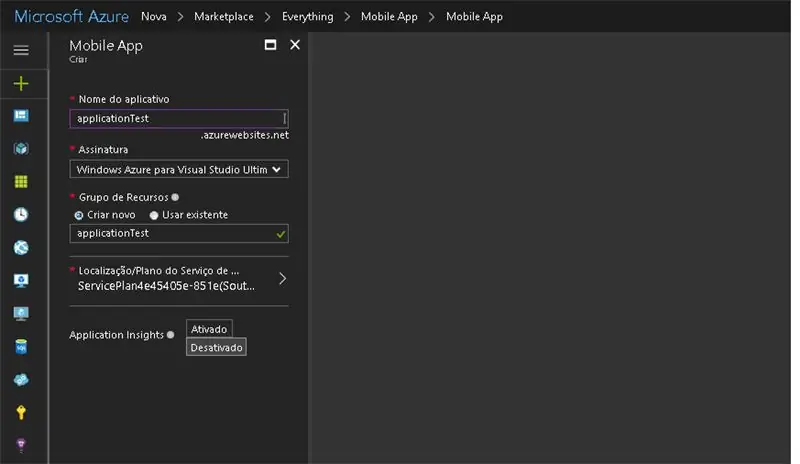Go to Everything breadcrumb
This screenshot has height=464, width=800.
308,16
